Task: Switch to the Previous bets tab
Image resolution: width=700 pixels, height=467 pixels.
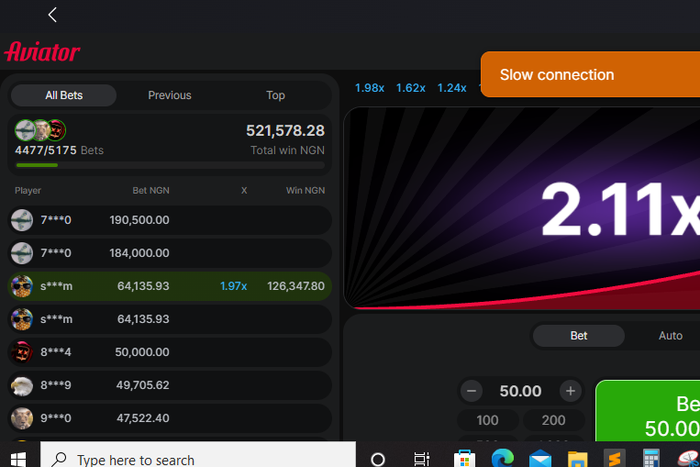Action: click(169, 95)
